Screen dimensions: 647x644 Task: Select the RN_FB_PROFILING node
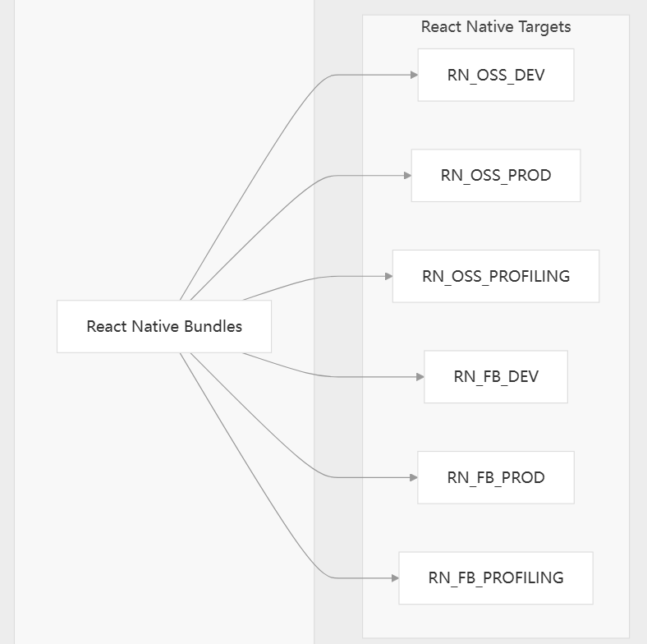[495, 577]
